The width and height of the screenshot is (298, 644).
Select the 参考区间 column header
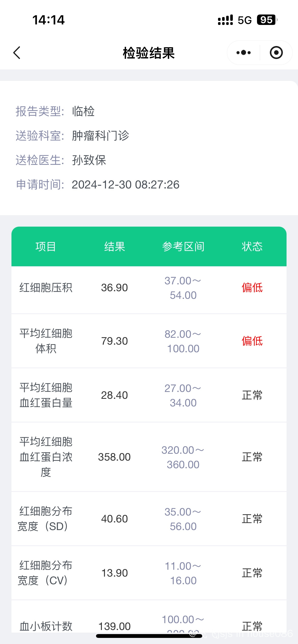183,246
